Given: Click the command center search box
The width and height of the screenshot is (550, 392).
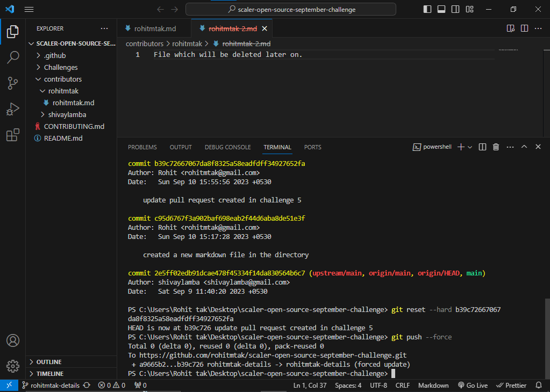Looking at the screenshot, I should (x=290, y=9).
